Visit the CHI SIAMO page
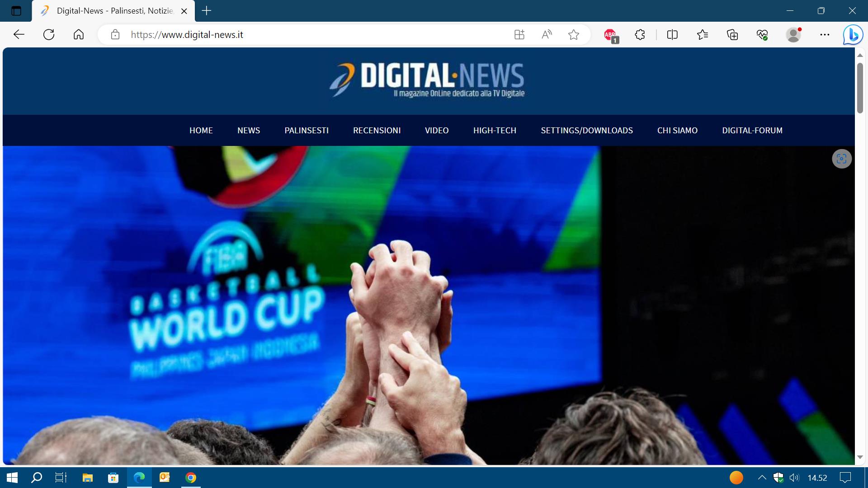 (x=677, y=130)
